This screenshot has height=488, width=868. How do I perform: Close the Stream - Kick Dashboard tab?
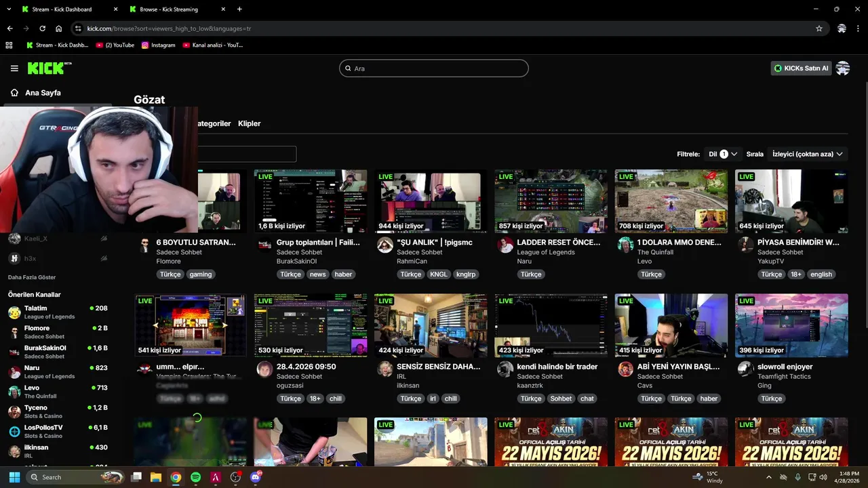[x=115, y=9]
